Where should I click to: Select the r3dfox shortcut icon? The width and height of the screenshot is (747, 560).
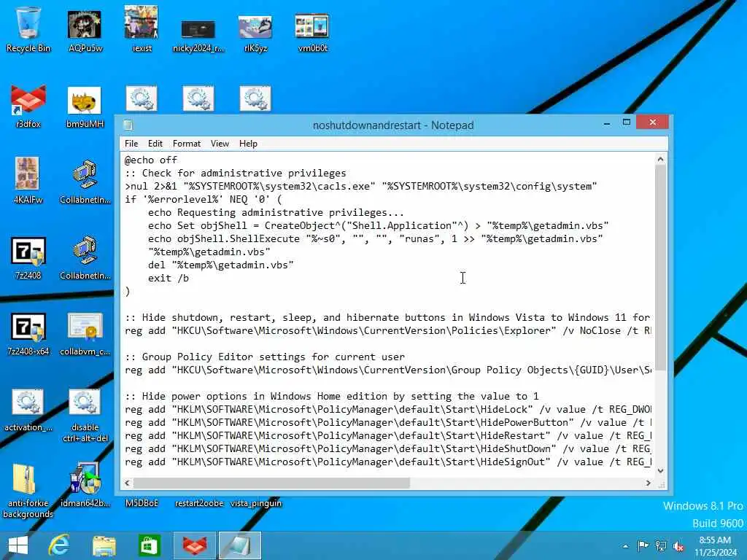[x=28, y=106]
